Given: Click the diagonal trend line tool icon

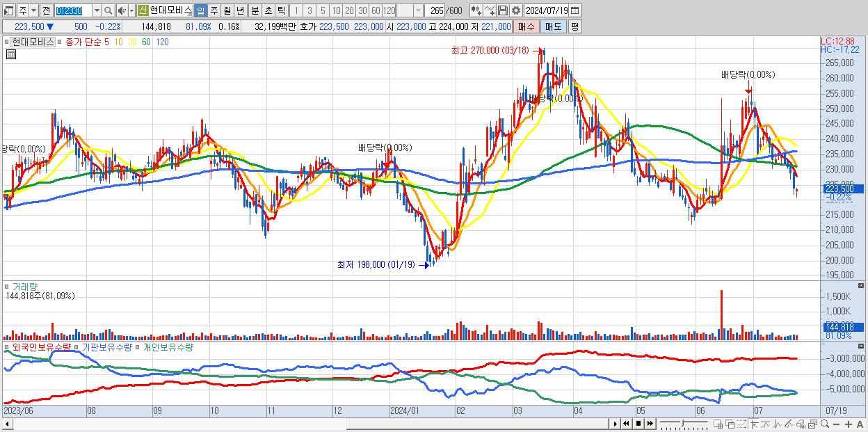Looking at the screenshot, I should pyautogui.click(x=789, y=424).
